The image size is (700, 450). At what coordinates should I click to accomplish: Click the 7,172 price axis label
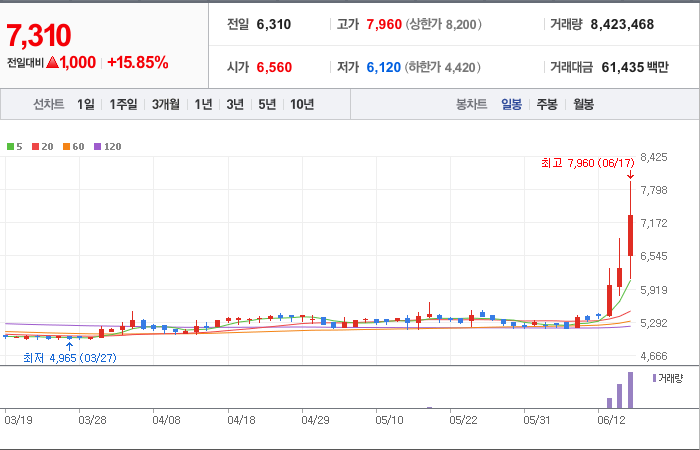(x=654, y=223)
